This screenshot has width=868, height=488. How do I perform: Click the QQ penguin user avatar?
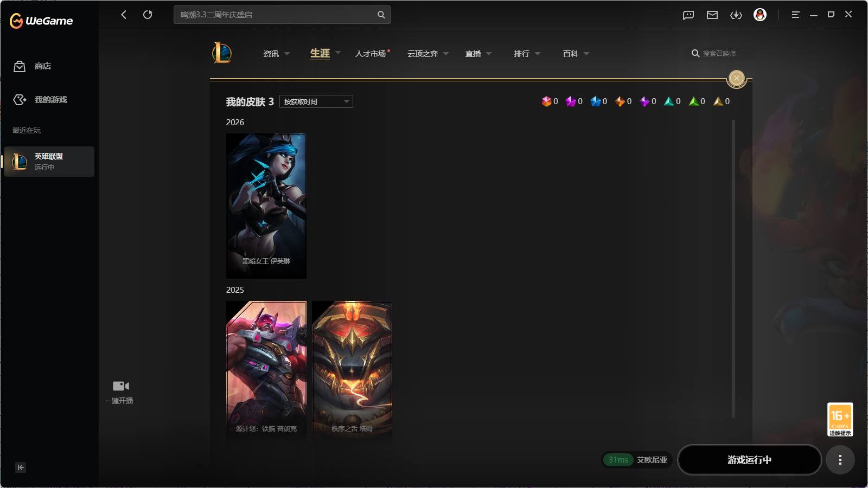tap(760, 15)
